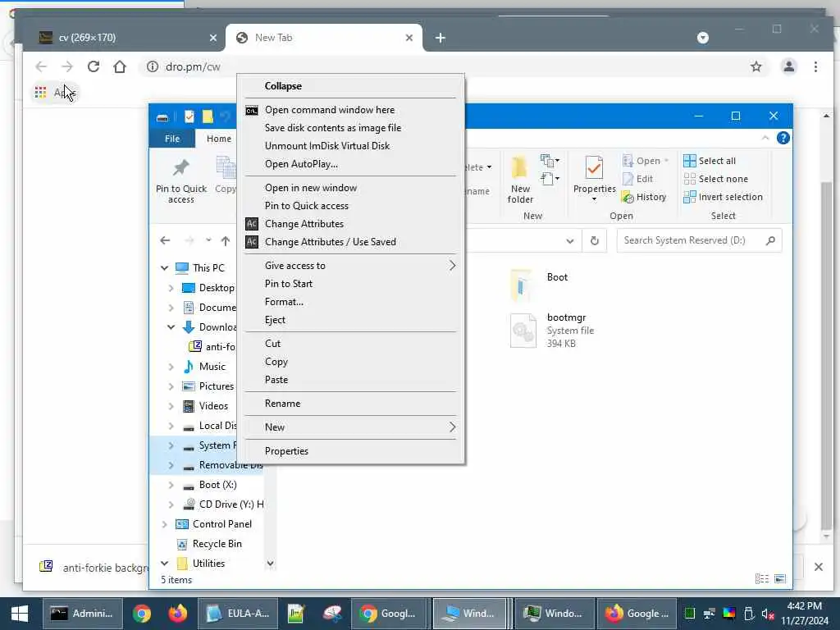840x630 pixels.
Task: Open Properties ribbon dropdown arrow
Action: pos(594,199)
